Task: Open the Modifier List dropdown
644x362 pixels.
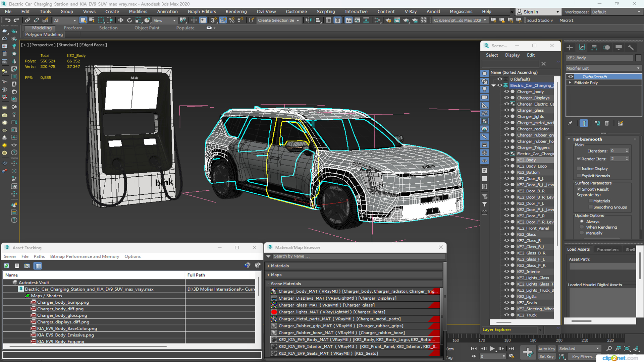Action: [603, 68]
